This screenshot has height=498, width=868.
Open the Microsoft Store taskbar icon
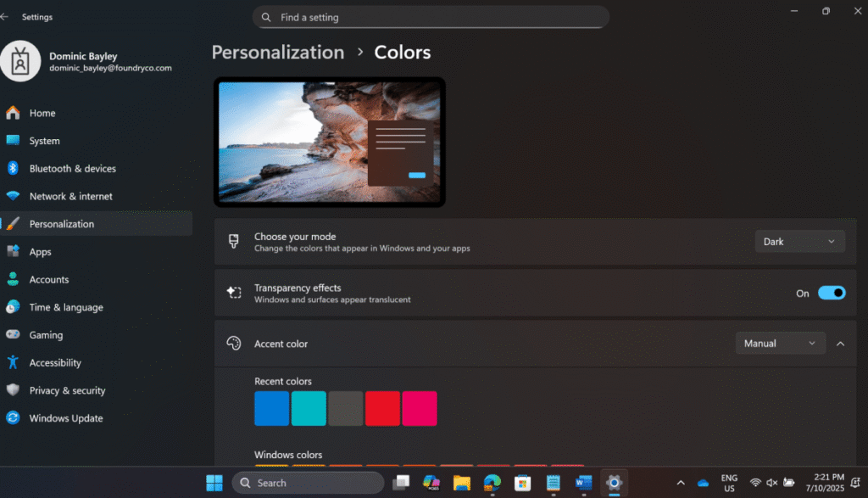click(523, 483)
